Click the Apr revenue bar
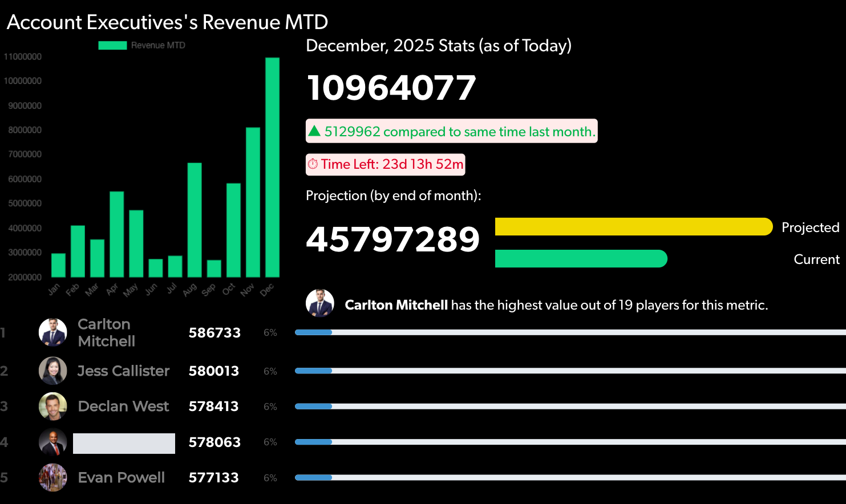Image resolution: width=846 pixels, height=504 pixels. tap(116, 234)
